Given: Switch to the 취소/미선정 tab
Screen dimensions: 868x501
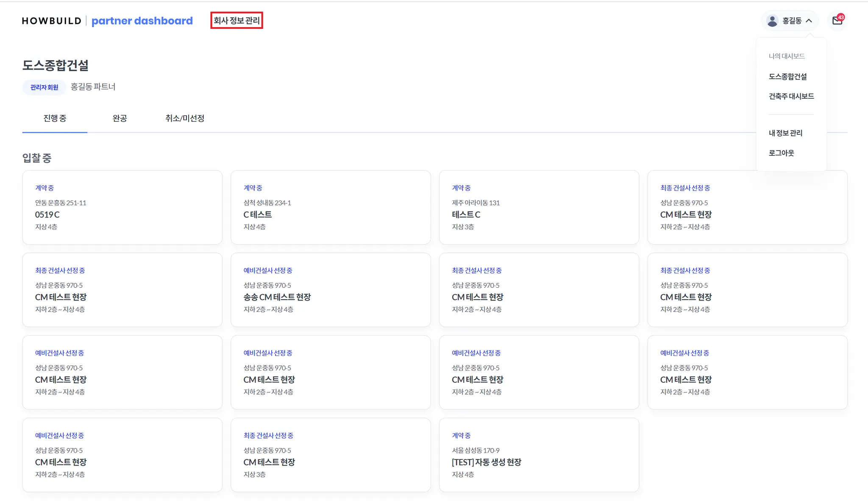Looking at the screenshot, I should click(x=185, y=118).
